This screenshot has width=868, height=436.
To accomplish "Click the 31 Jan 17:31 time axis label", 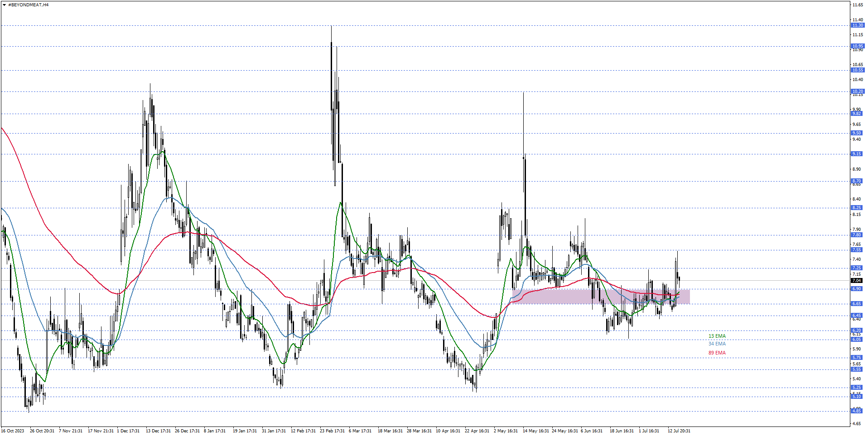I will click(274, 431).
